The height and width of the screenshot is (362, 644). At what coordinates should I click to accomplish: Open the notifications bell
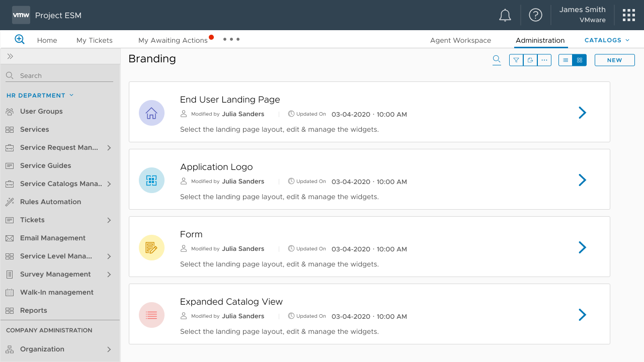[505, 15]
